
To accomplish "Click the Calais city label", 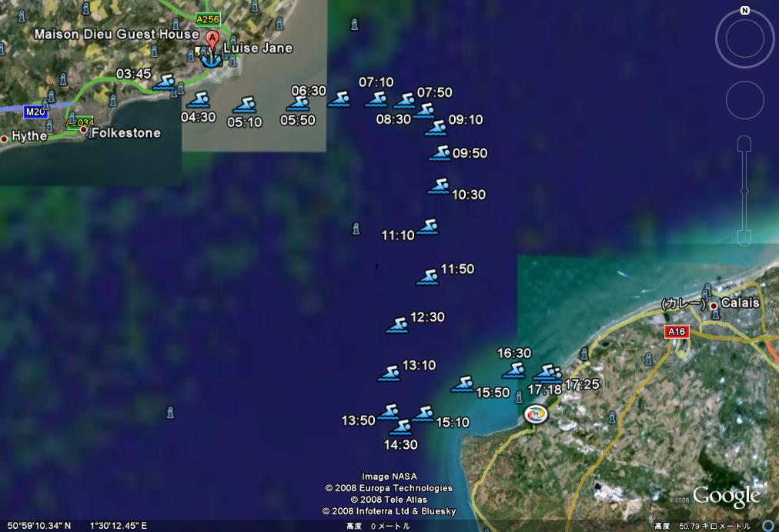I will [x=740, y=303].
